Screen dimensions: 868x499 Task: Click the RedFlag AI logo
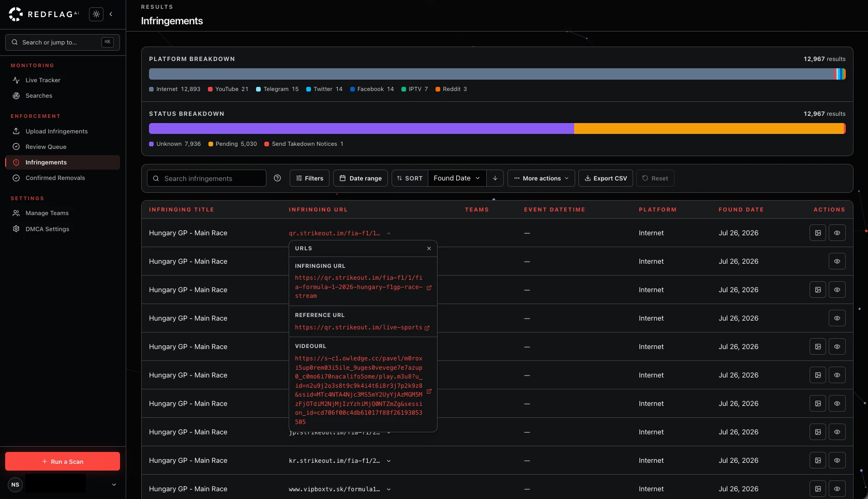[44, 14]
